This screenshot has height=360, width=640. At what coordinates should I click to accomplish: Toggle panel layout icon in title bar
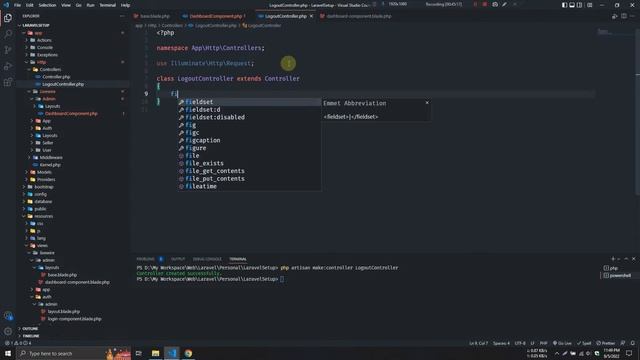pyautogui.click(x=572, y=5)
